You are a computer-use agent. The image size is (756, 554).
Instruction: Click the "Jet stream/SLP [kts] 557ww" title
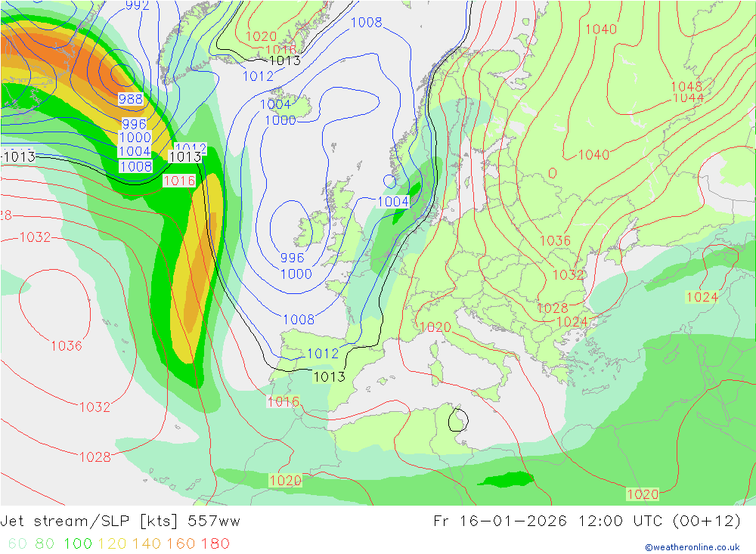120,522
